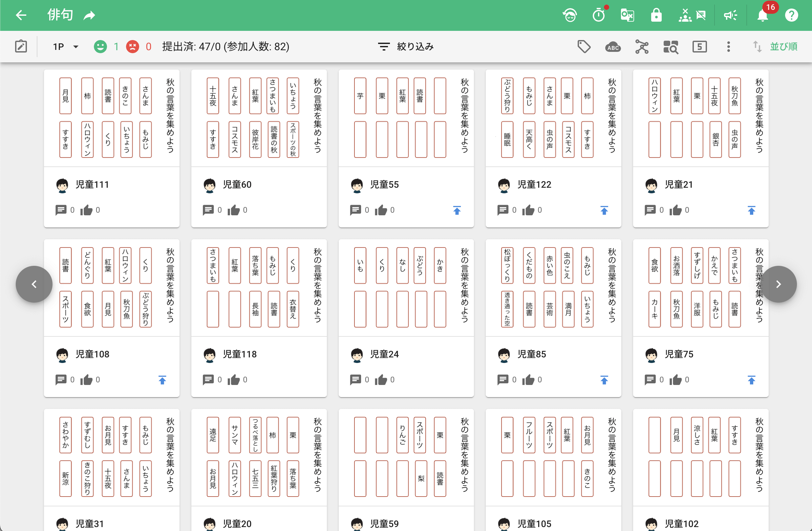
Task: Click the back arrow to leave 俳句
Action: click(x=21, y=15)
